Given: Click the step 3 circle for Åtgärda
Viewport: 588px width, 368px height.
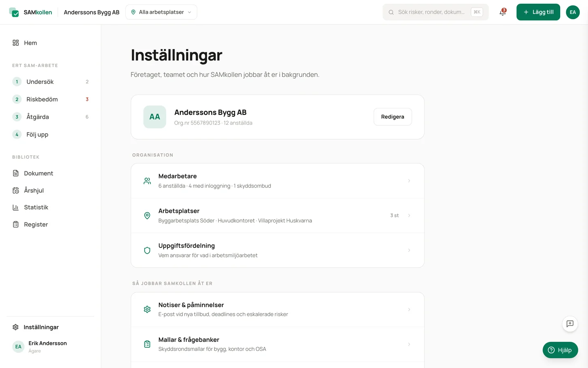Looking at the screenshot, I should click(17, 117).
